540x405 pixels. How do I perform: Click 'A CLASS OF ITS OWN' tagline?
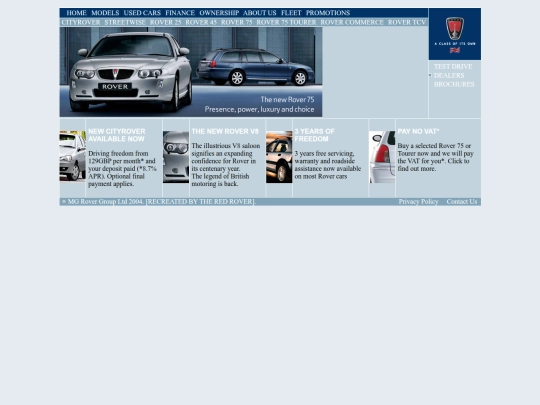455,44
